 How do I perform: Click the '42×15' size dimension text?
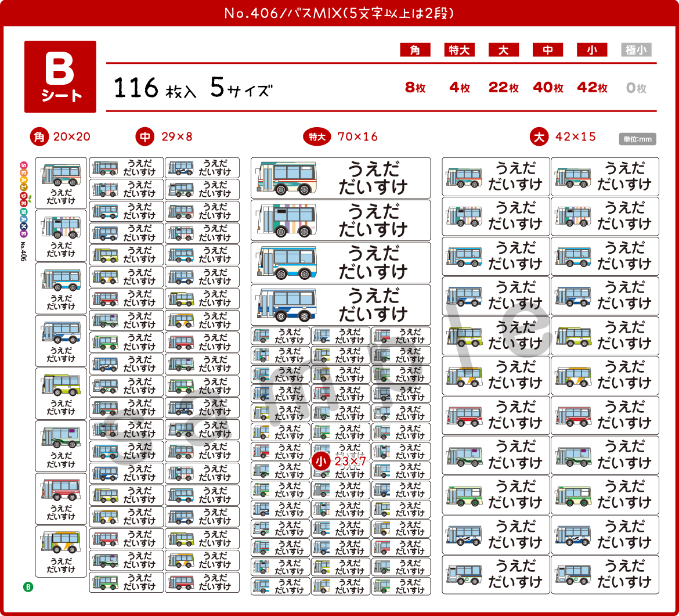click(x=576, y=137)
